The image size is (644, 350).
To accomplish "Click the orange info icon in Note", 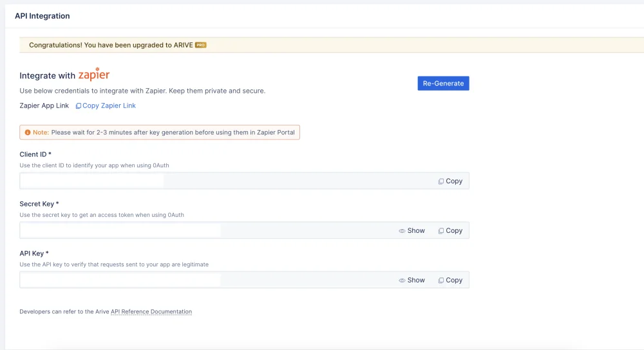I will [x=28, y=133].
